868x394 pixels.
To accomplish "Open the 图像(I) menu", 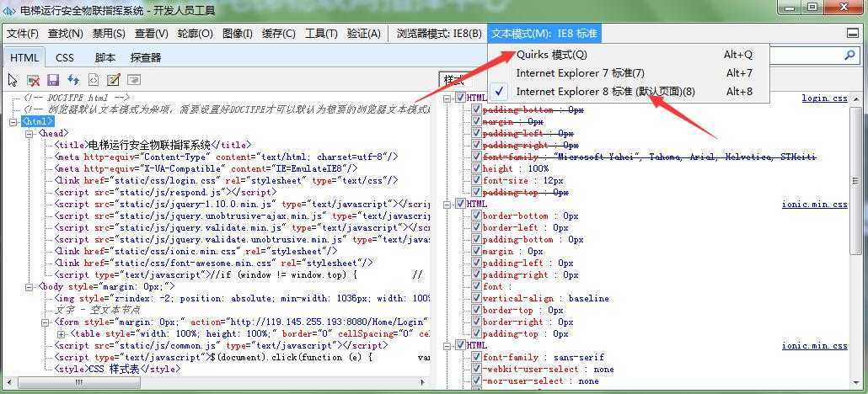I will pyautogui.click(x=238, y=34).
